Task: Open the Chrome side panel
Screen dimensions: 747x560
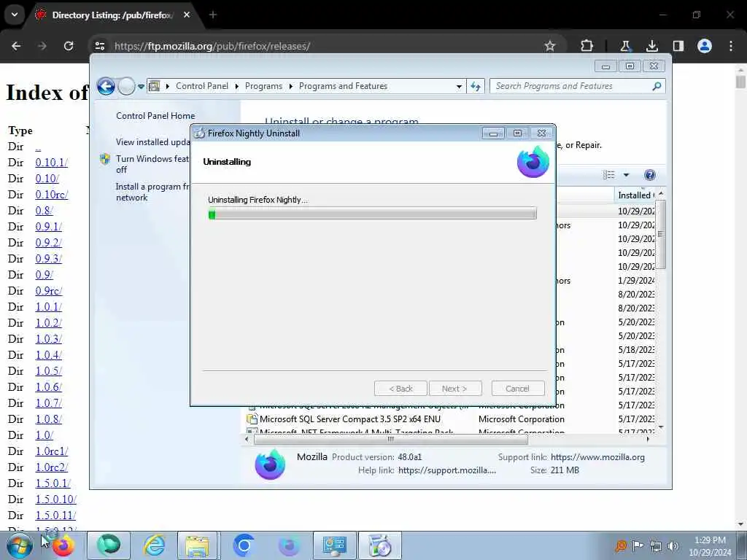Action: (x=678, y=46)
